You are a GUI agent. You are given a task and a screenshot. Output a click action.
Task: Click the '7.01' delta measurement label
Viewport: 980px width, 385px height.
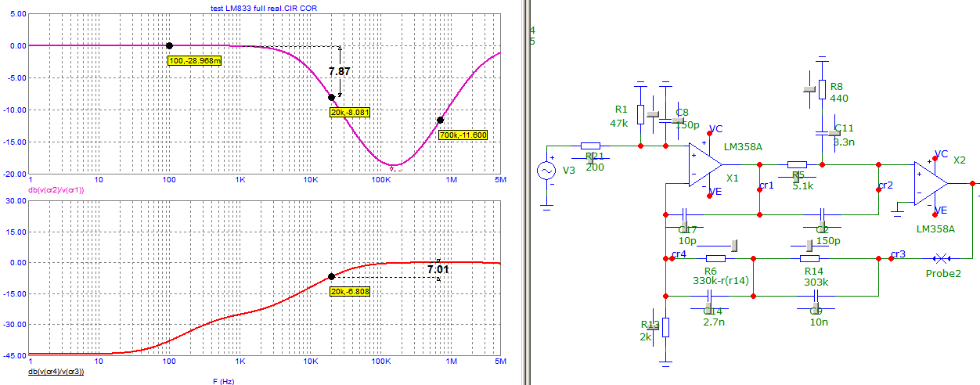click(438, 269)
